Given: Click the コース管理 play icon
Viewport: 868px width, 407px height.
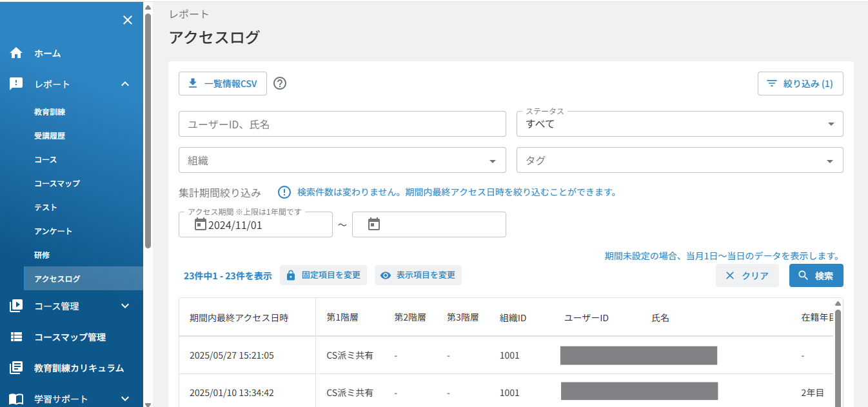Looking at the screenshot, I should tap(16, 306).
